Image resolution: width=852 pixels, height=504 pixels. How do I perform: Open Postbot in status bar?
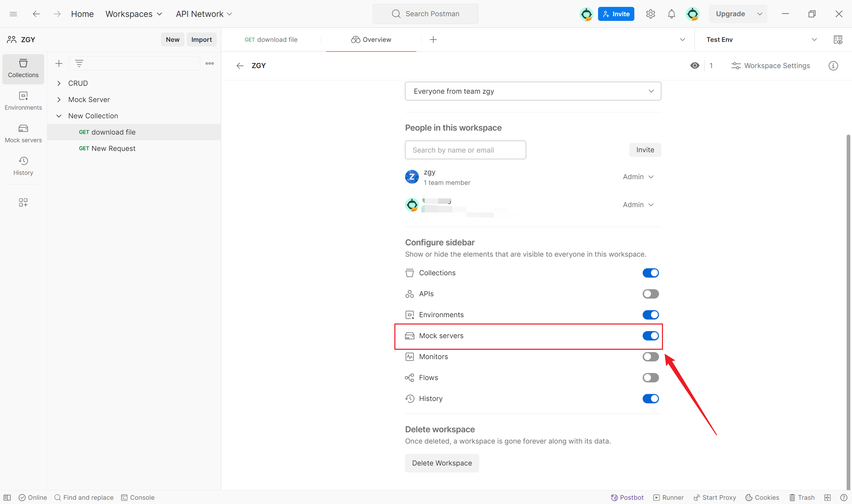click(627, 497)
